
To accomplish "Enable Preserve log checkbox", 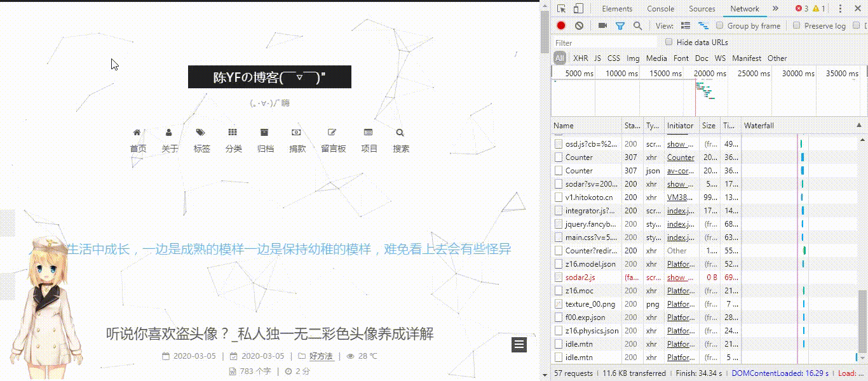I will coord(797,25).
